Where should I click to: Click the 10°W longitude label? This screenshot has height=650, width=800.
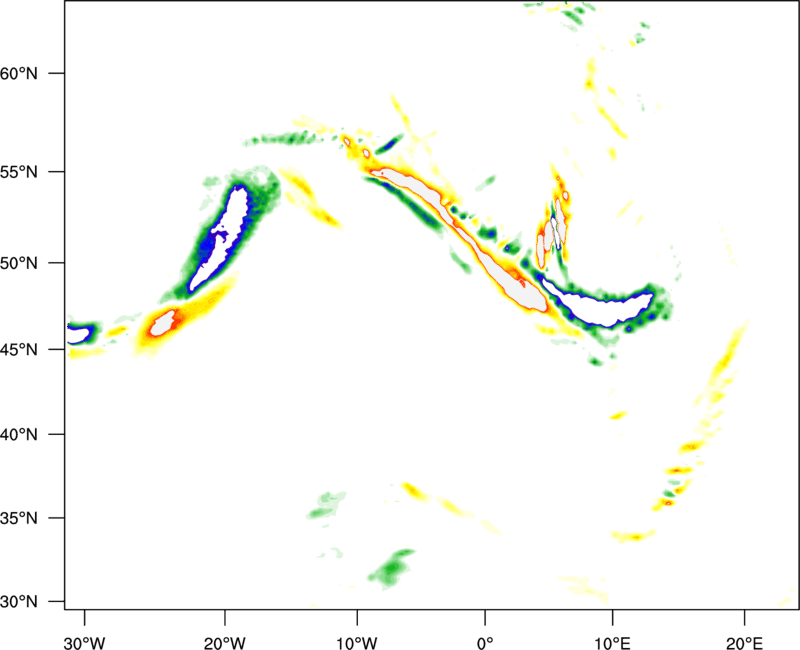point(357,643)
